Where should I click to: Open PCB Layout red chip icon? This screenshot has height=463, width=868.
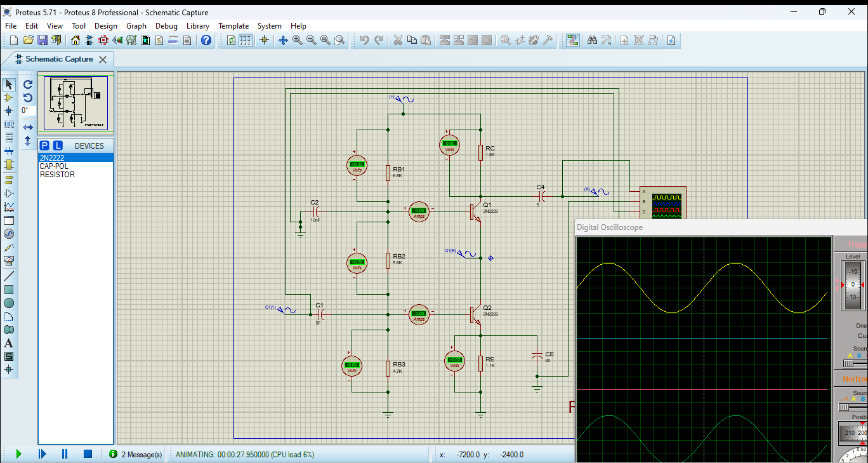103,40
